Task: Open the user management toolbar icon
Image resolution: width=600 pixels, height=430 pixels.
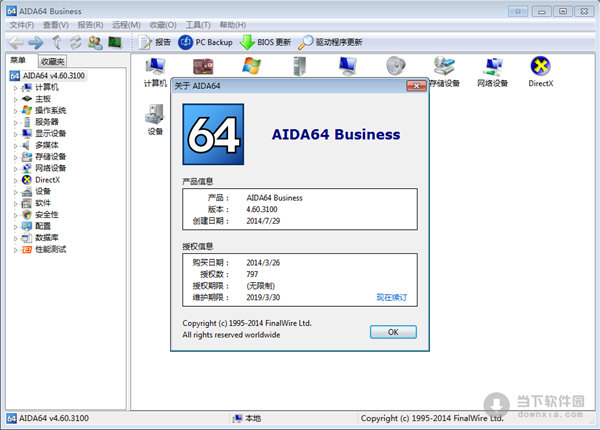Action: tap(95, 42)
